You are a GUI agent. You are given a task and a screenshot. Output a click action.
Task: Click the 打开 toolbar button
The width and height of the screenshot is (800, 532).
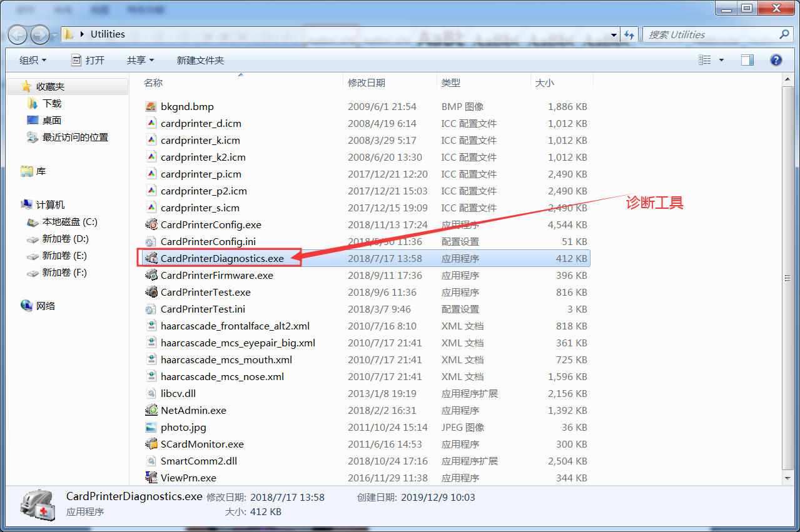coord(88,60)
